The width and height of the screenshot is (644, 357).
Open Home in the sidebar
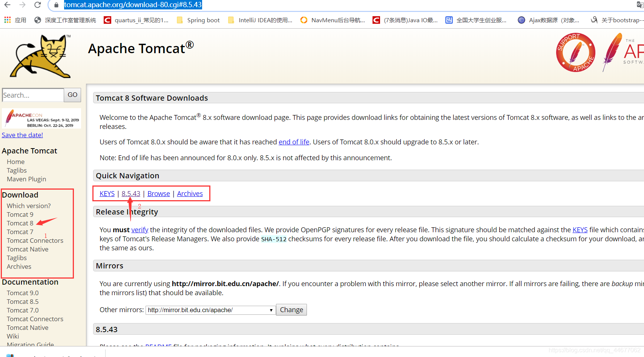(15, 162)
